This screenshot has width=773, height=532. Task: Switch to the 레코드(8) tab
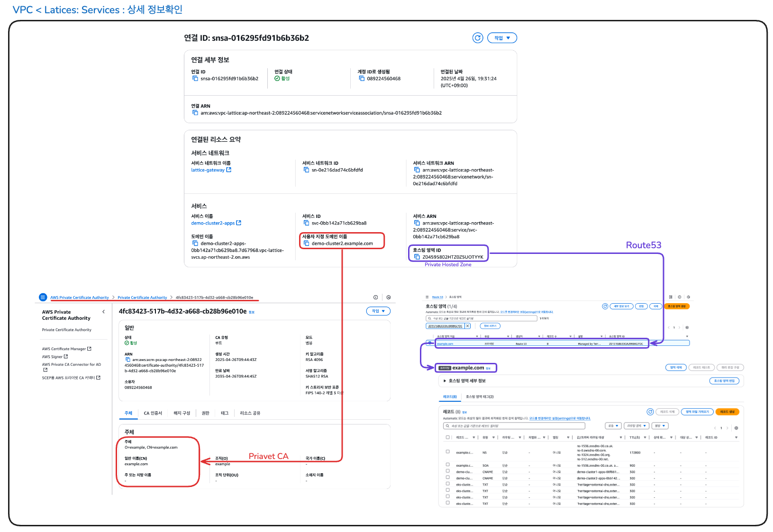coord(450,397)
